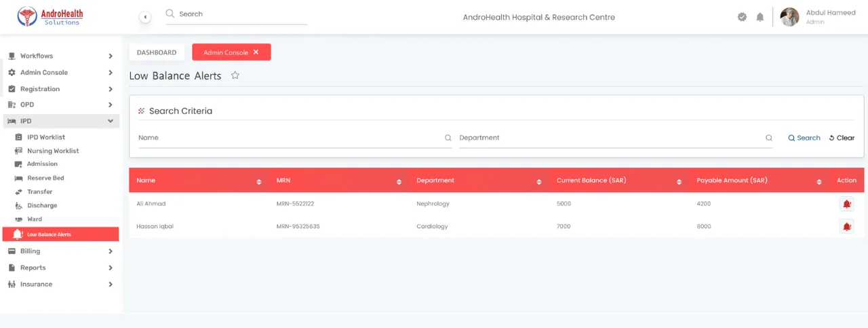This screenshot has height=328, width=868.
Task: Go to Admission in the sidebar
Action: 42,164
